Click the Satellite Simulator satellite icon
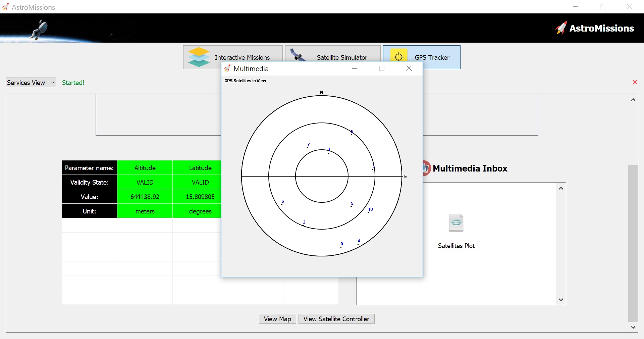This screenshot has width=644, height=339. click(297, 55)
